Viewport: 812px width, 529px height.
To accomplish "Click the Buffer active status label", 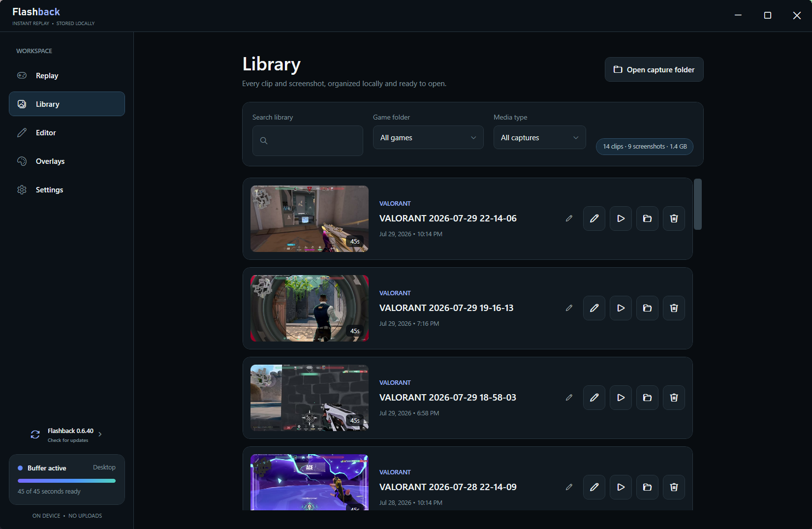I will click(x=47, y=468).
